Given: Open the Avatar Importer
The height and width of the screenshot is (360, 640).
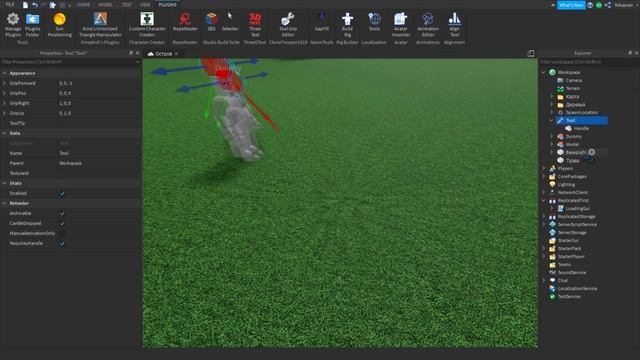Looking at the screenshot, I should coord(400,24).
